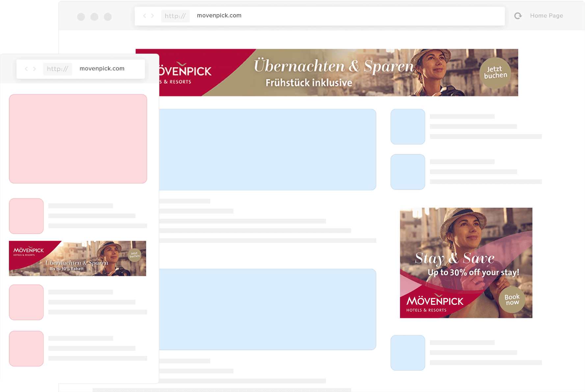Viewport: 585px width, 392px height.
Task: Click the blue thumbnail below the Stay & Save ad
Action: click(408, 353)
